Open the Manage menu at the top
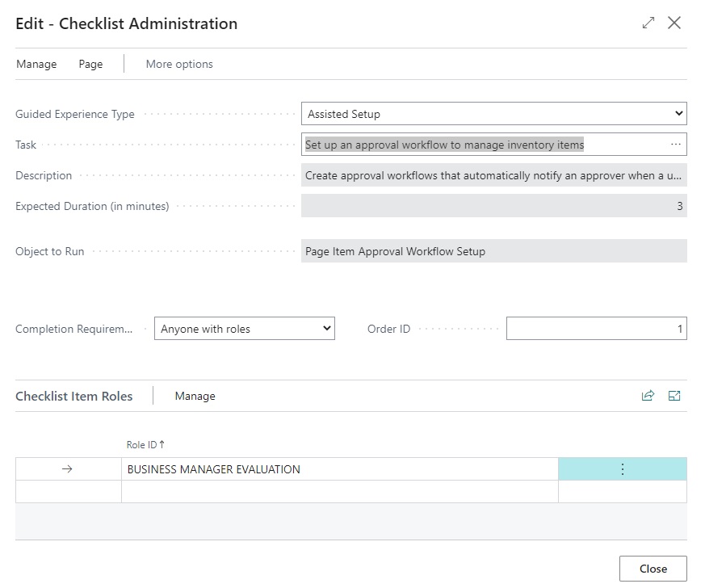 coord(36,64)
